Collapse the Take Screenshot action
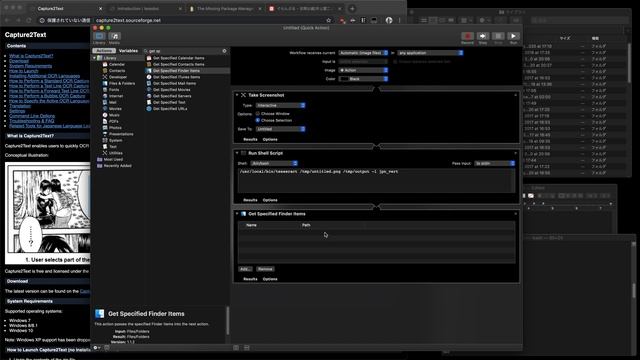The width and height of the screenshot is (640, 360). [237, 95]
